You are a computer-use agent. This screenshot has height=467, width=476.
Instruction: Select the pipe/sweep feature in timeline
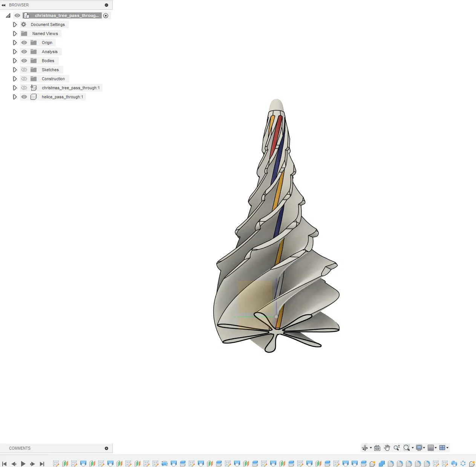tap(165, 464)
